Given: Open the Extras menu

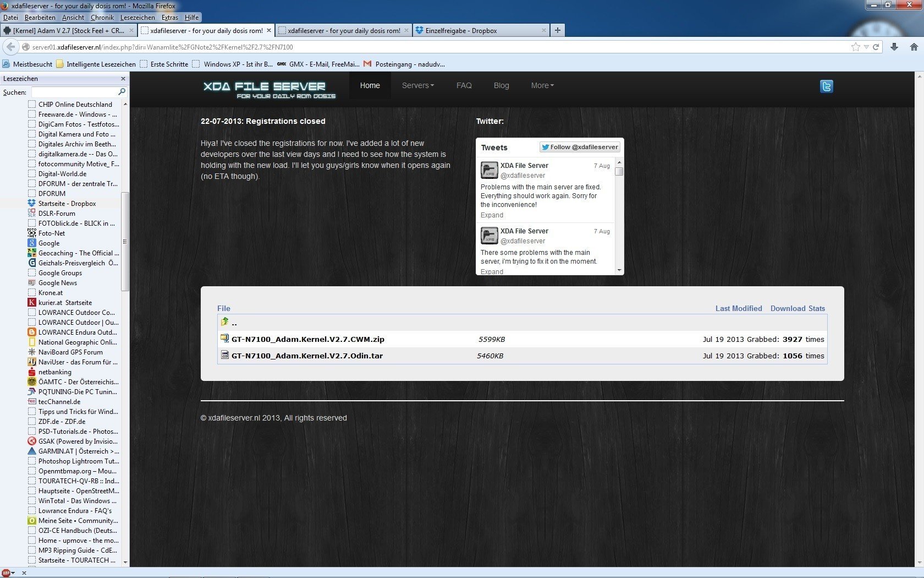Looking at the screenshot, I should pos(170,18).
